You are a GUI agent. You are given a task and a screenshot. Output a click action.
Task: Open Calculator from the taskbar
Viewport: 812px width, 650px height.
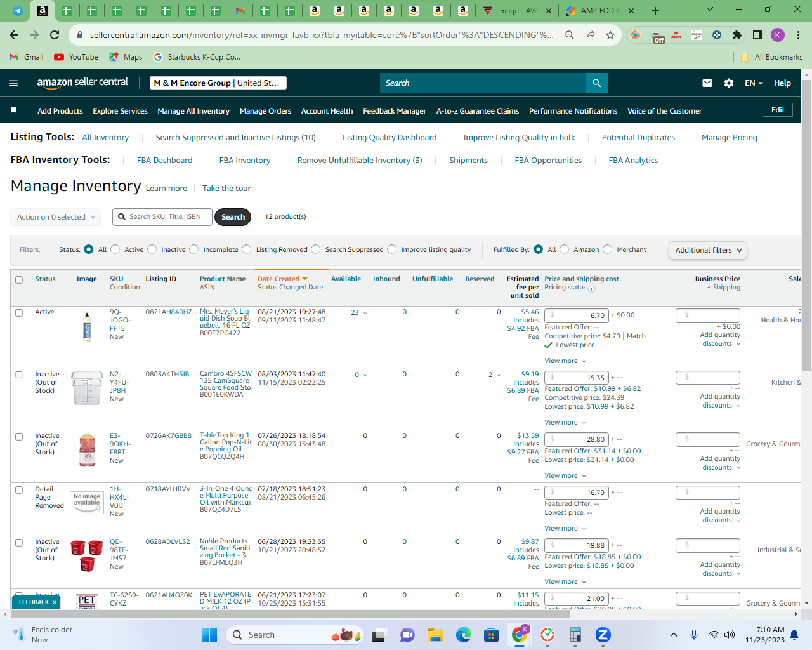pos(575,635)
